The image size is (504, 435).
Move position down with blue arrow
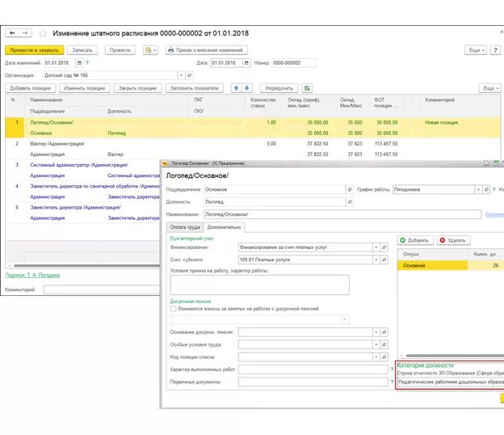[x=247, y=88]
